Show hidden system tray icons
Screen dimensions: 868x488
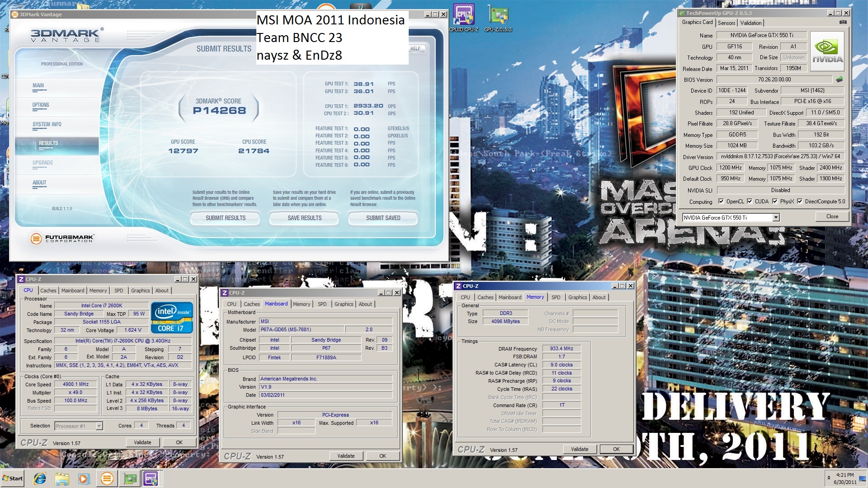coord(828,478)
